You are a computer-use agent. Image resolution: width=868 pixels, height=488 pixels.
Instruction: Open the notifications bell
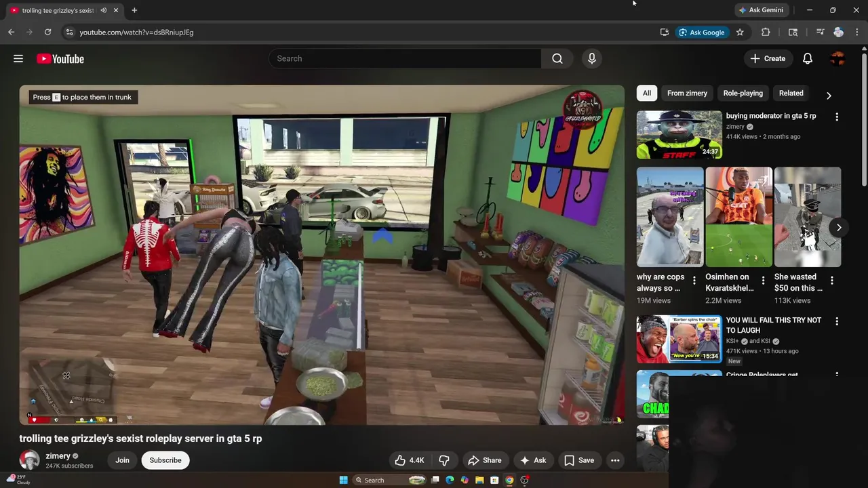[x=808, y=59]
